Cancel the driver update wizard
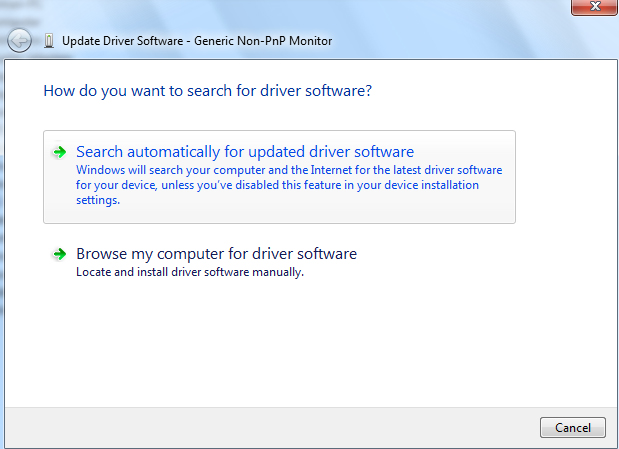This screenshot has width=619, height=449. click(573, 427)
